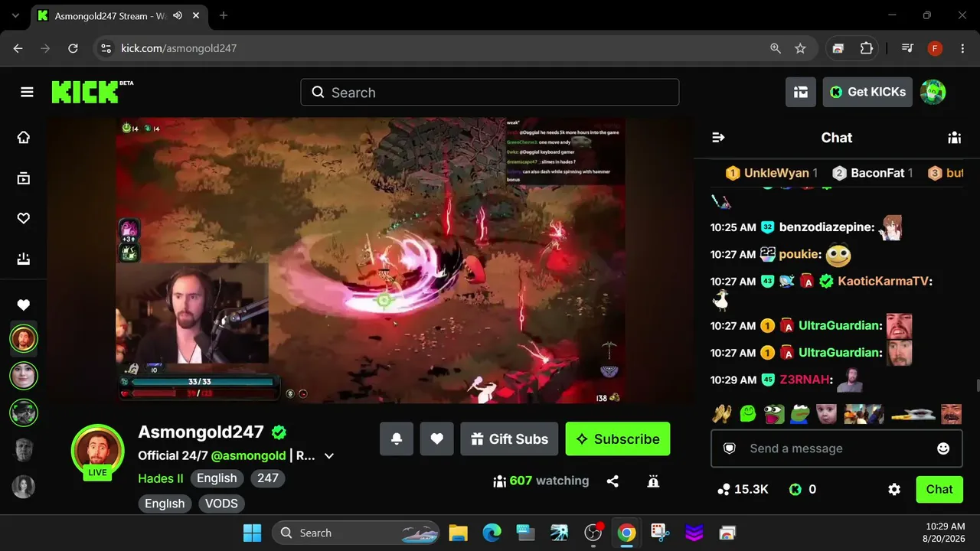Screen dimensions: 980x551
Task: Open the fifth sidebar channel avatar, dark-haired woman
Action: (x=24, y=487)
